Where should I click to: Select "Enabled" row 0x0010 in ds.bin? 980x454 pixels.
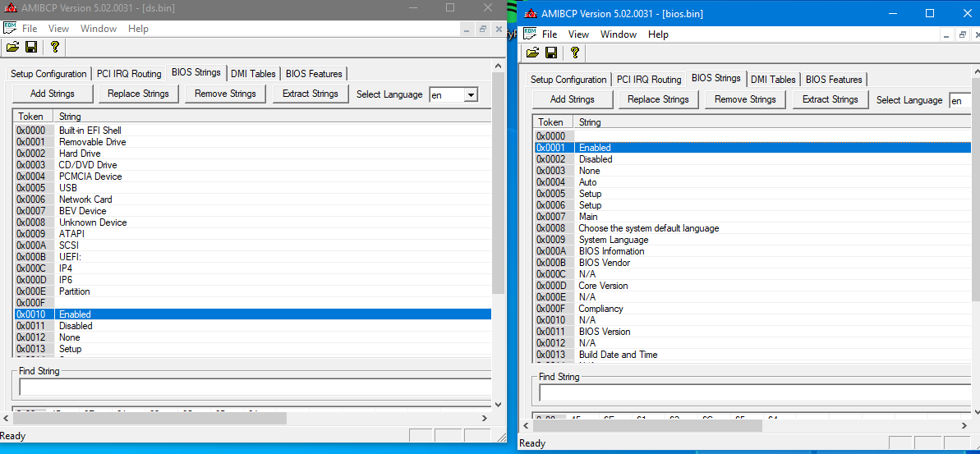coord(252,314)
